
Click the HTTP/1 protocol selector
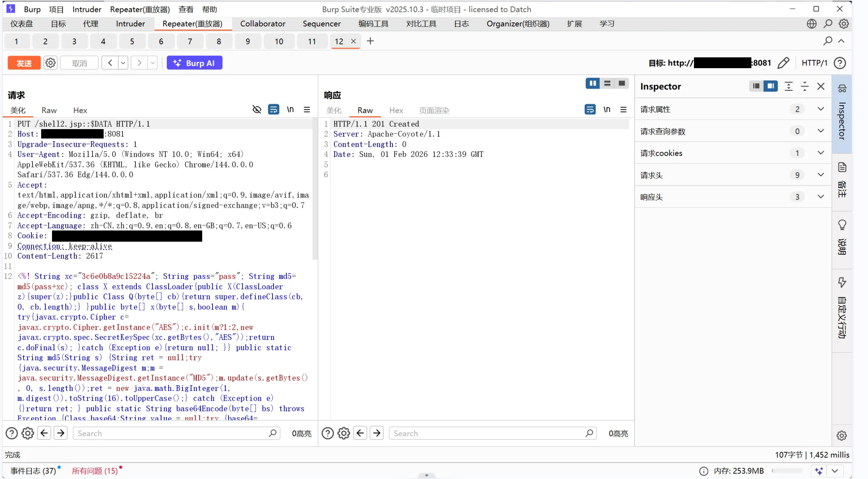(x=814, y=63)
